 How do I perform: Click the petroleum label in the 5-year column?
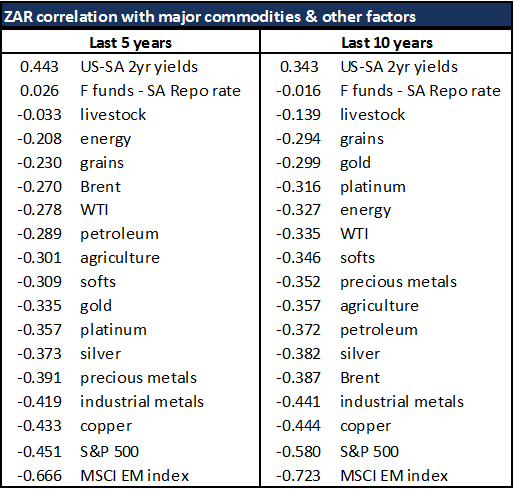[119, 234]
